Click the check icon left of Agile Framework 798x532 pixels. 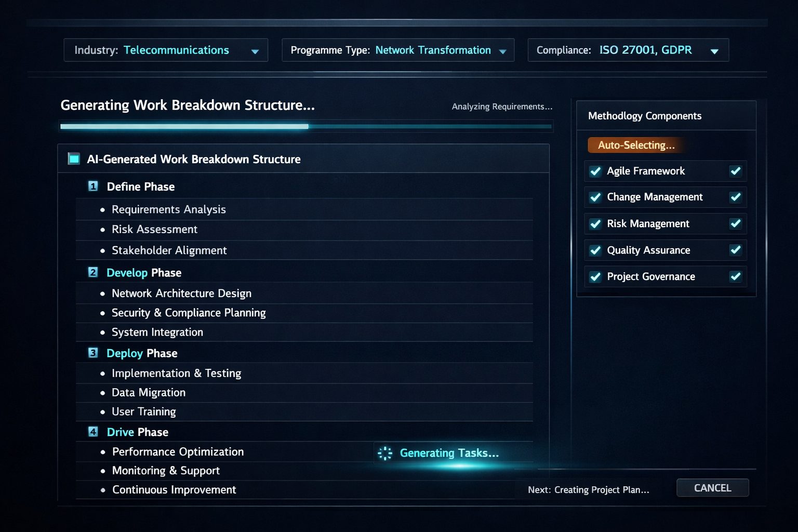point(595,171)
